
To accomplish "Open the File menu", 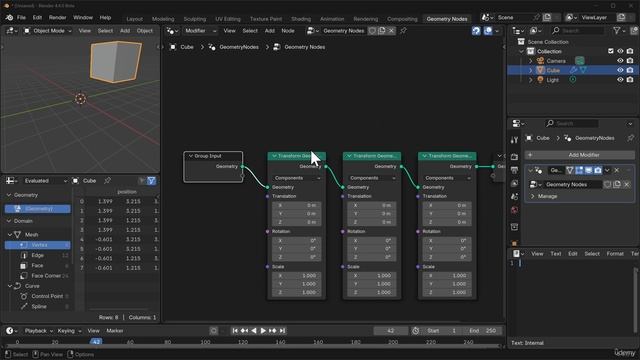I will tap(21, 18).
